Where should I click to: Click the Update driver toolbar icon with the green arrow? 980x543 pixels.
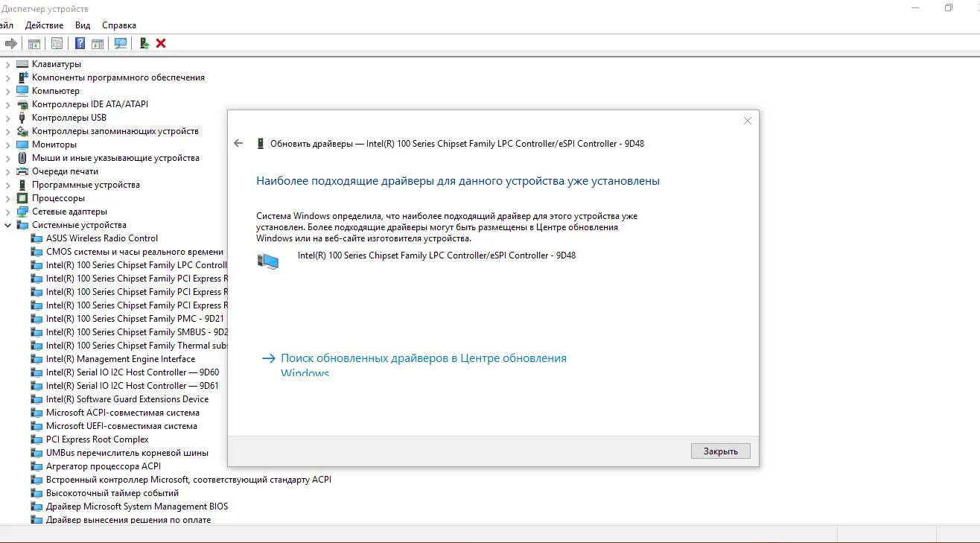(x=144, y=43)
